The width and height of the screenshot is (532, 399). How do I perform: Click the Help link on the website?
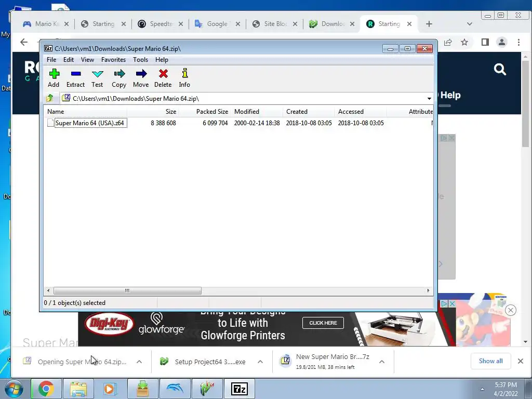[450, 96]
